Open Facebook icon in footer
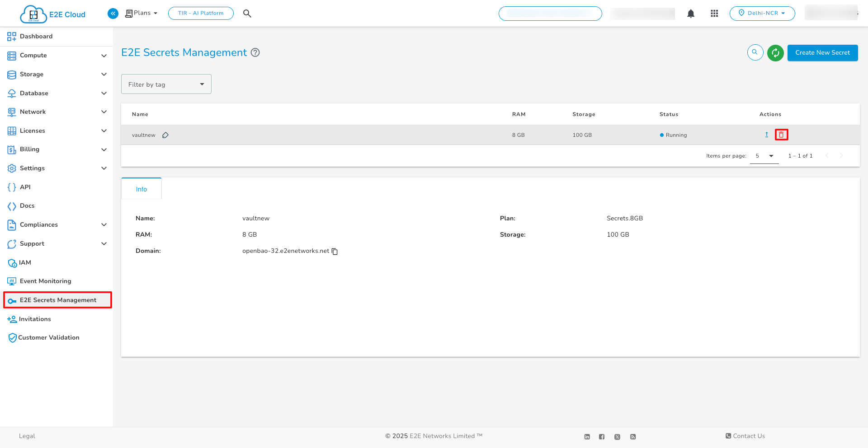This screenshot has width=868, height=448. tap(602, 437)
